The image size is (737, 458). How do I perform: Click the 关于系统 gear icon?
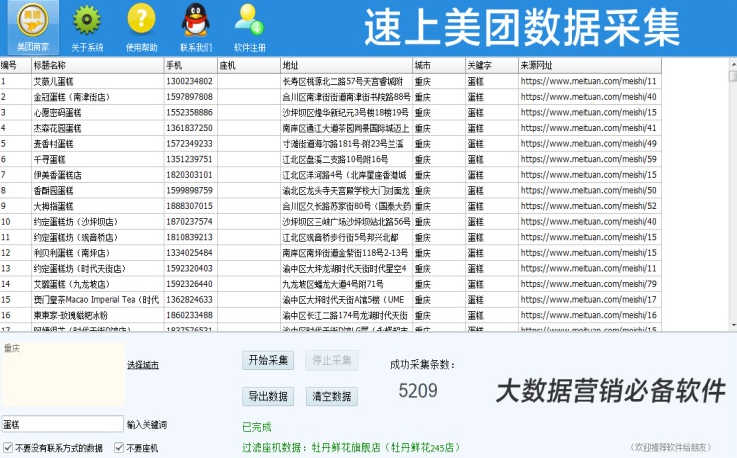tap(87, 22)
